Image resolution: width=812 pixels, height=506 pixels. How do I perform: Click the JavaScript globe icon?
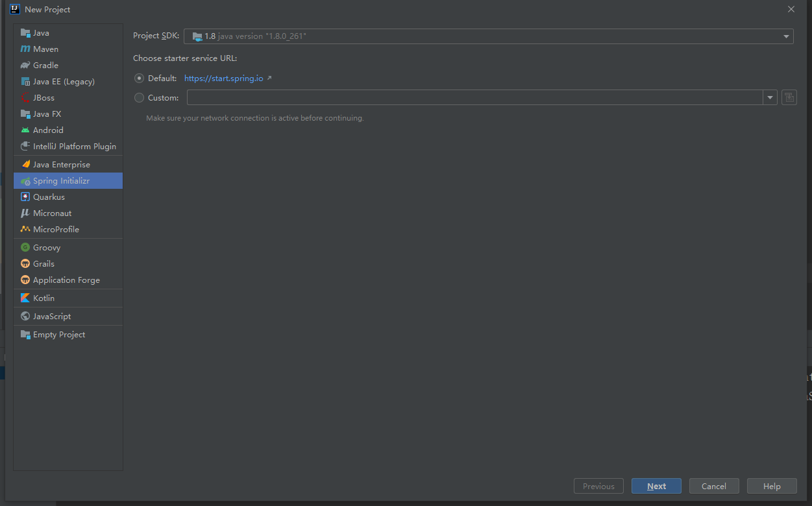click(x=25, y=317)
